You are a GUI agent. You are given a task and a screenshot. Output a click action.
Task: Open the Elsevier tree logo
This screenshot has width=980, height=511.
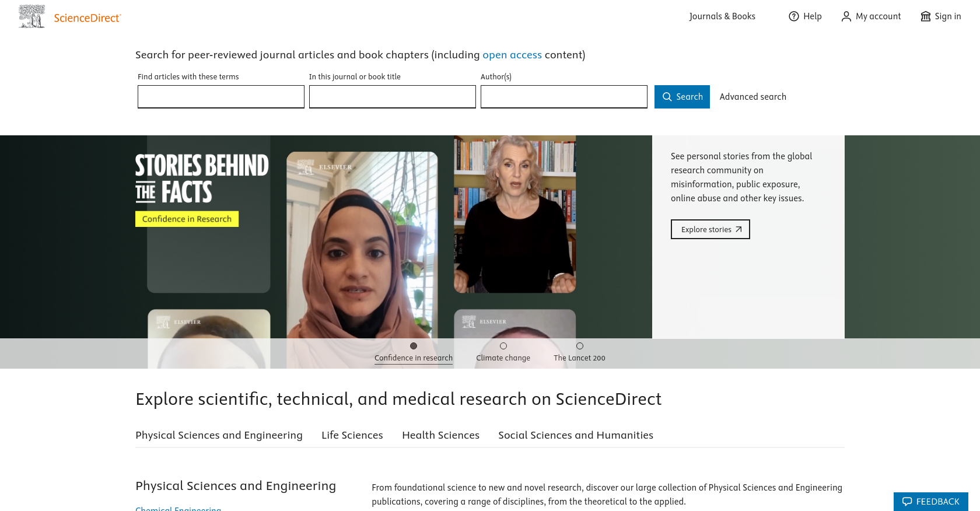click(32, 16)
